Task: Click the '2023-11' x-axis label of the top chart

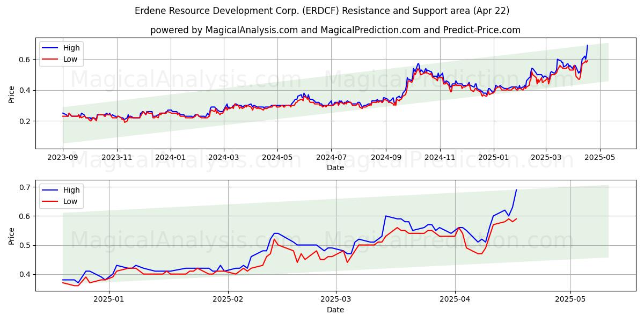Action: click(117, 158)
